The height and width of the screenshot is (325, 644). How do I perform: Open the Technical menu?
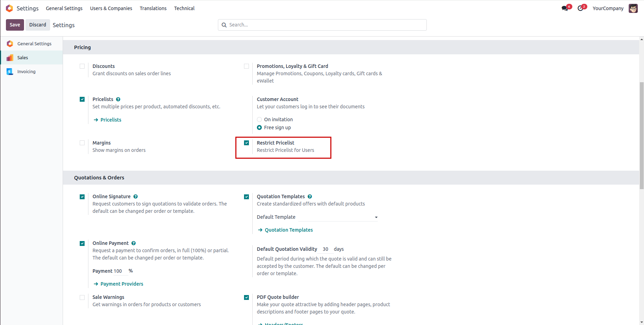[x=184, y=8]
